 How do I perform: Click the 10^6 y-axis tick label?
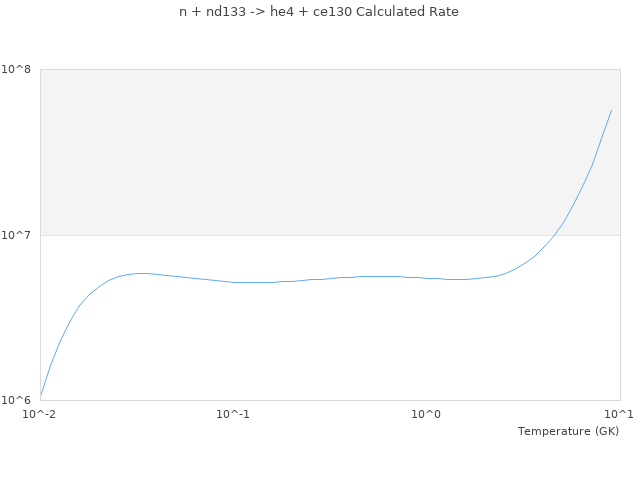tap(20, 400)
